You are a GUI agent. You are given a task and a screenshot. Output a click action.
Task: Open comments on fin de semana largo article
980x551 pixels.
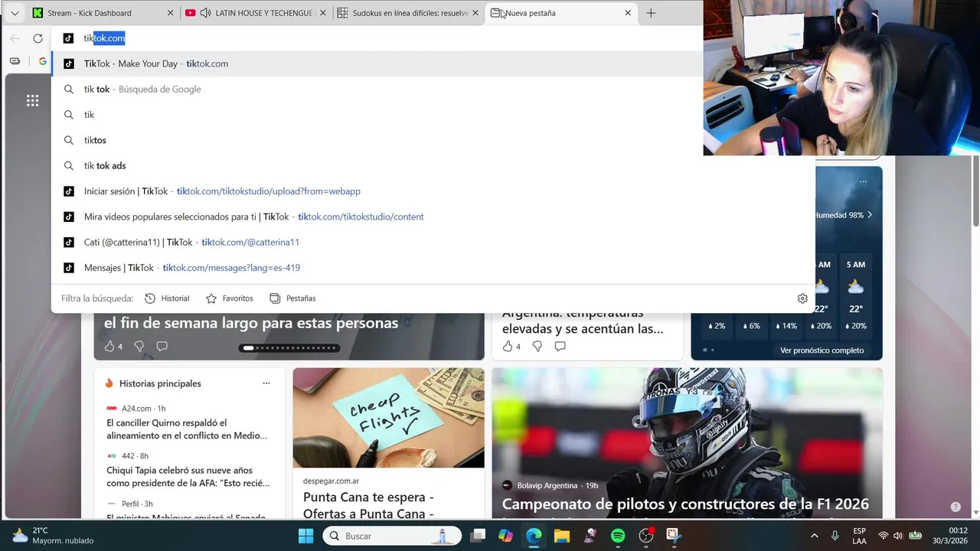(x=162, y=346)
